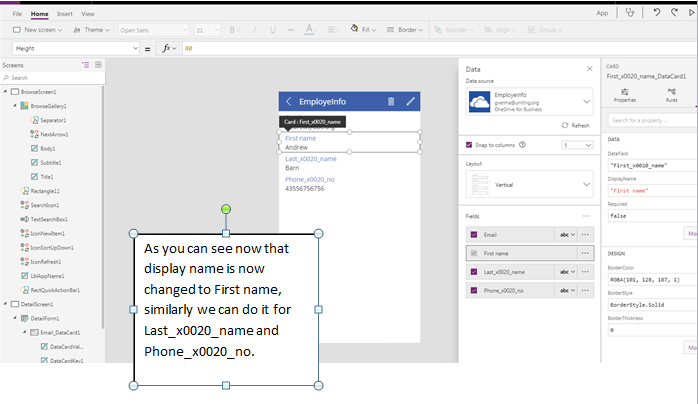Open New screen dropdown
The width and height of the screenshot is (698, 404).
37,30
